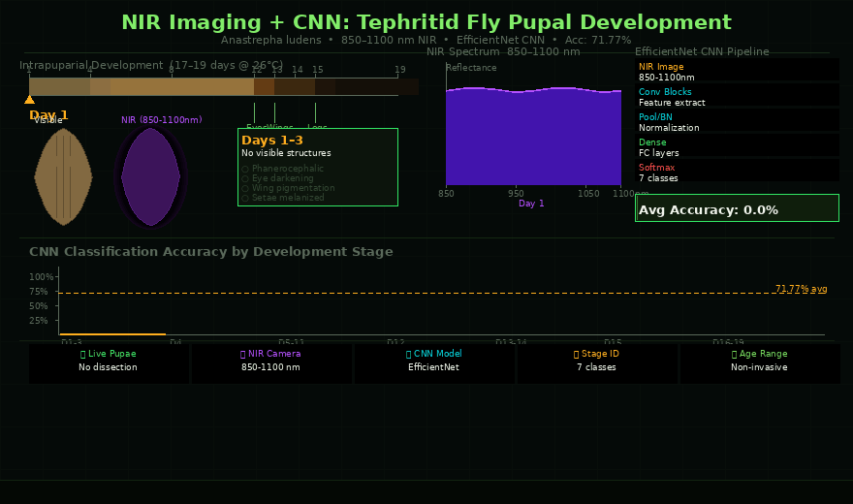The width and height of the screenshot is (853, 504).
Task: Select the Conv Blocks pipeline stage
Action: [737, 95]
